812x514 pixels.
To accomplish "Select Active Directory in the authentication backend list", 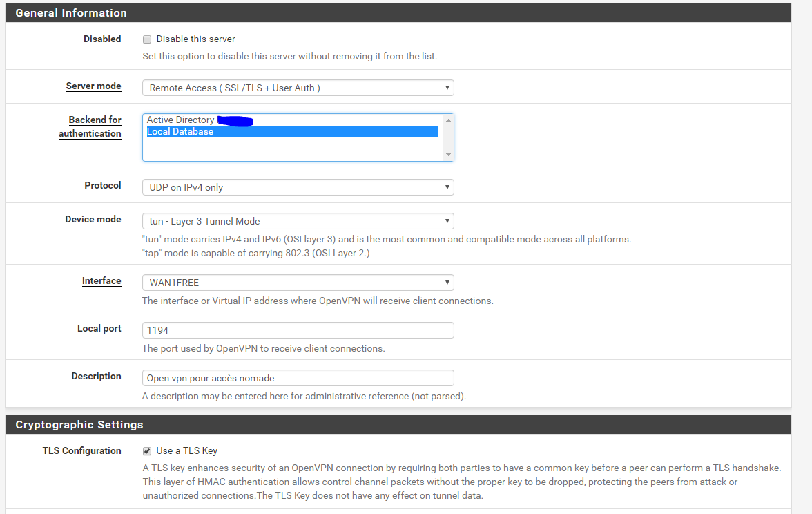I will point(181,120).
